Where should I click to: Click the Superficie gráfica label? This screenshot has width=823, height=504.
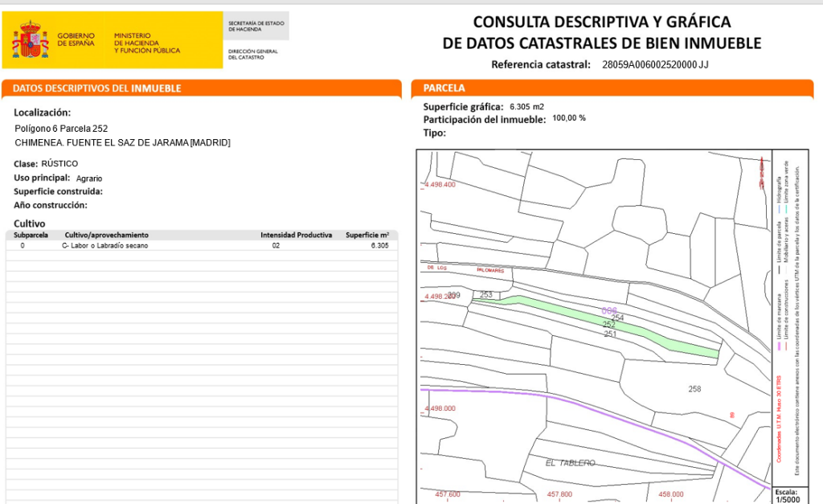pos(464,107)
